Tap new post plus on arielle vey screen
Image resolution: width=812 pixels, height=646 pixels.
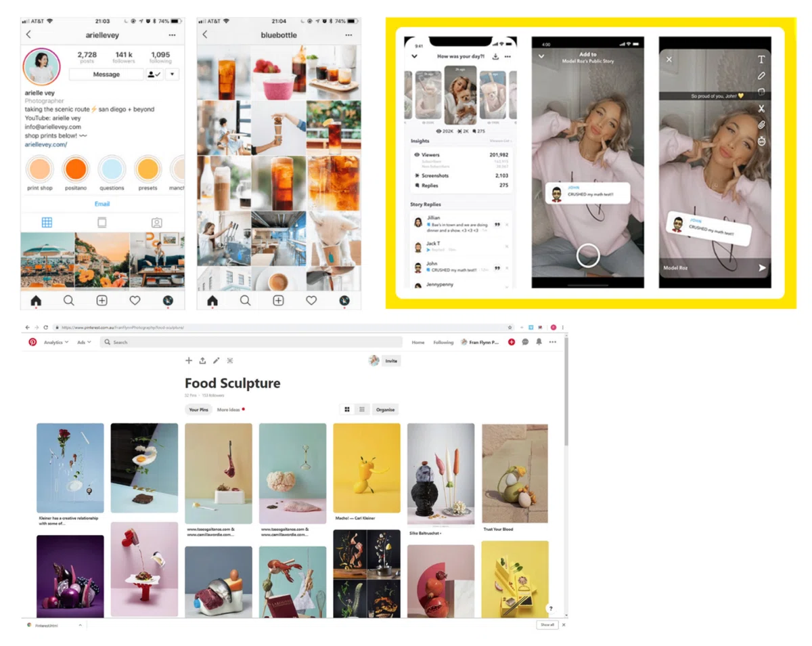(101, 300)
